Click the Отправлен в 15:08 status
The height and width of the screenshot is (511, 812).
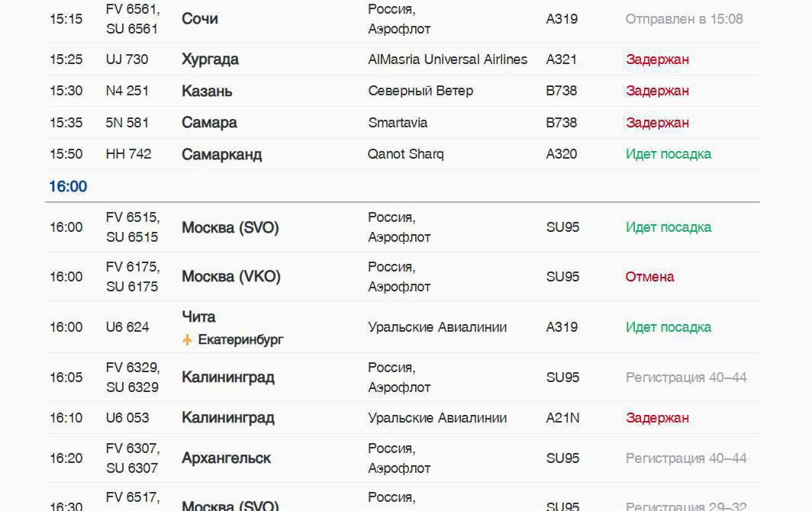684,19
